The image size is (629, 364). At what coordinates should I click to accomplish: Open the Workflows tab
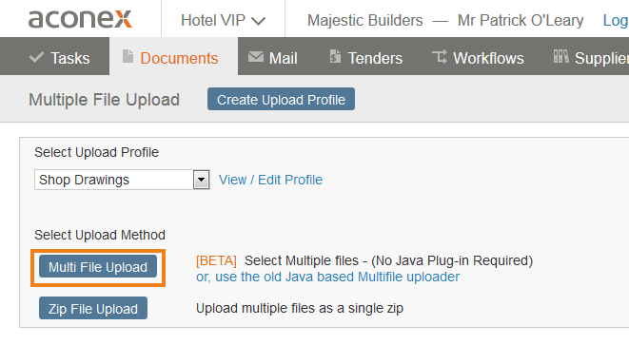478,58
